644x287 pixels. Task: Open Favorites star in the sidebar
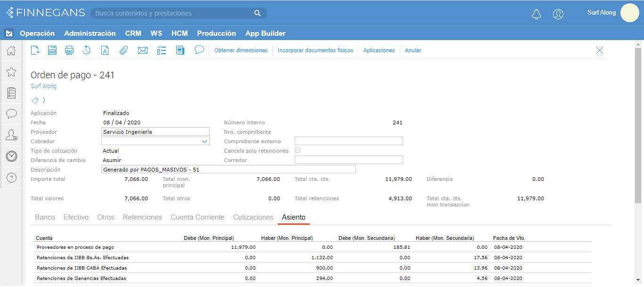click(11, 72)
